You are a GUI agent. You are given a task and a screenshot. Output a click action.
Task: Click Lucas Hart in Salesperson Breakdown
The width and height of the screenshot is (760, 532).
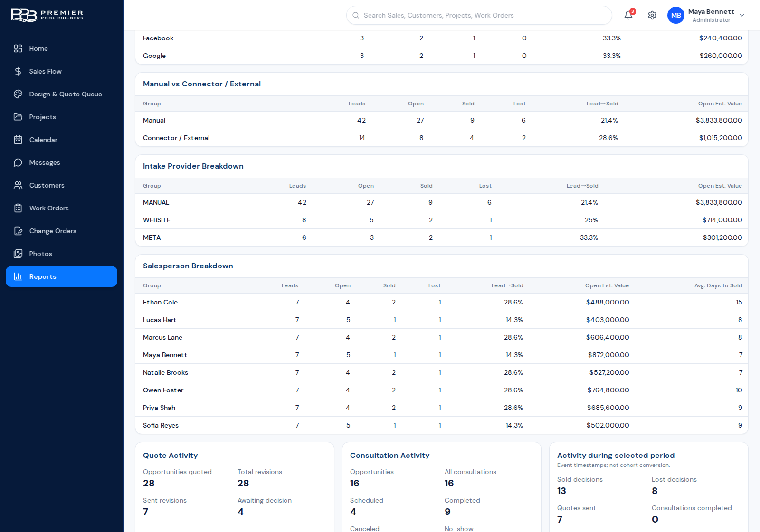click(160, 320)
